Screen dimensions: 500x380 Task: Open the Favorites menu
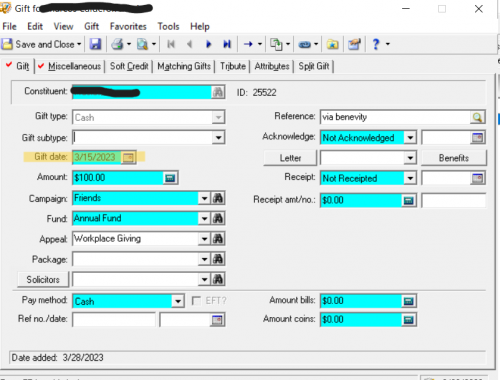[128, 26]
